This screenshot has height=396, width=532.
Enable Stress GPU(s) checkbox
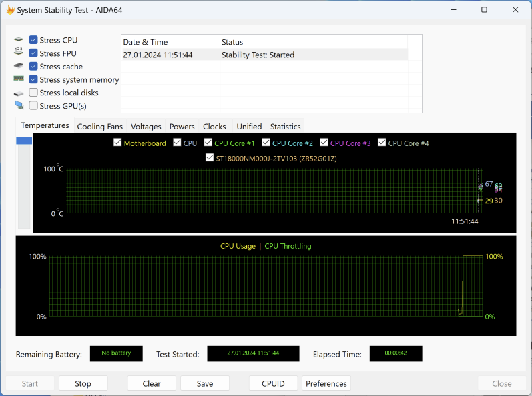(x=33, y=106)
